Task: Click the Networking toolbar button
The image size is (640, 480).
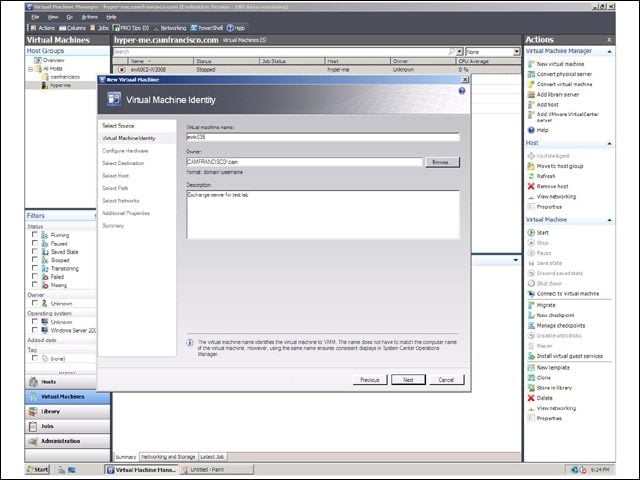Action: click(x=170, y=28)
